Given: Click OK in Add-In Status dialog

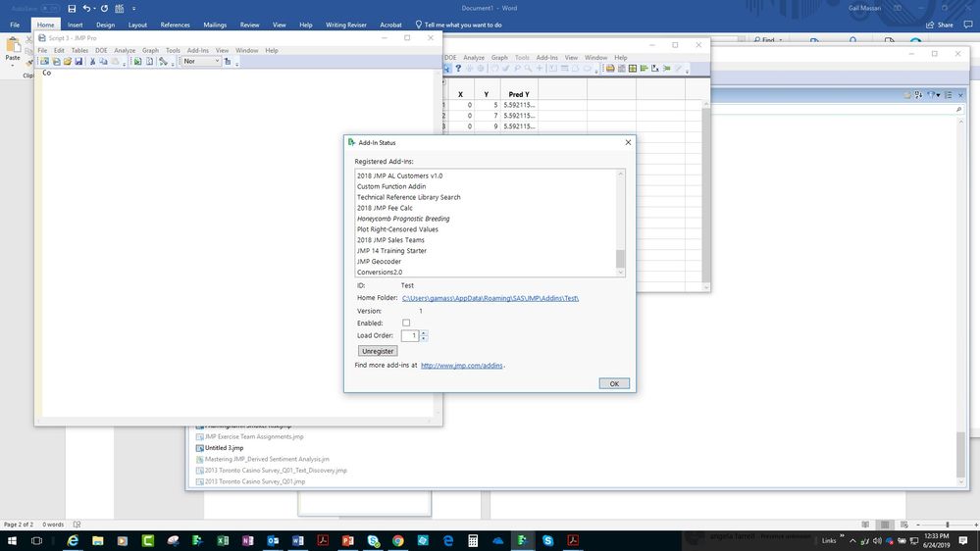Looking at the screenshot, I should (x=614, y=383).
